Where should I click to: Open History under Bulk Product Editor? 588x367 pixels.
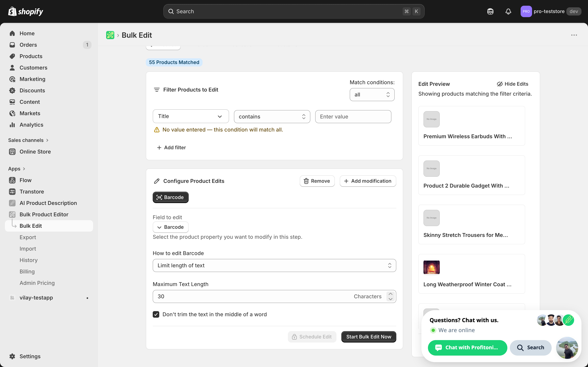pyautogui.click(x=28, y=260)
